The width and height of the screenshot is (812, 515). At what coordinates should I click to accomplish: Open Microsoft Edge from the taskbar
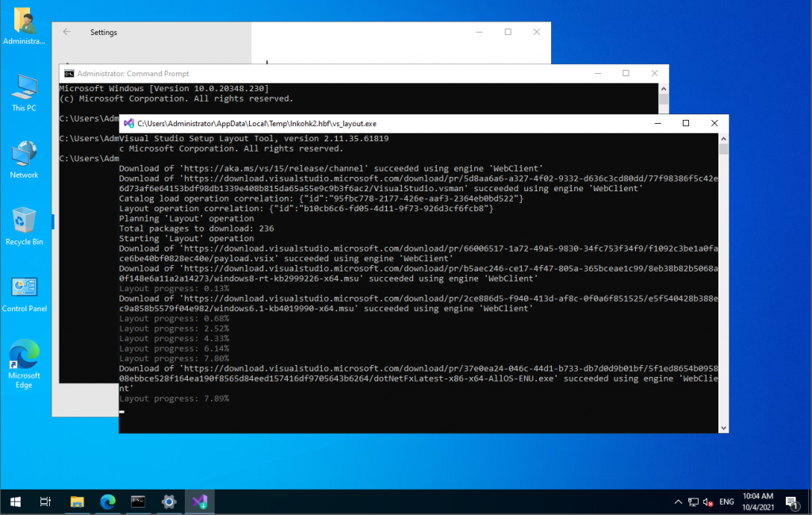(108, 502)
